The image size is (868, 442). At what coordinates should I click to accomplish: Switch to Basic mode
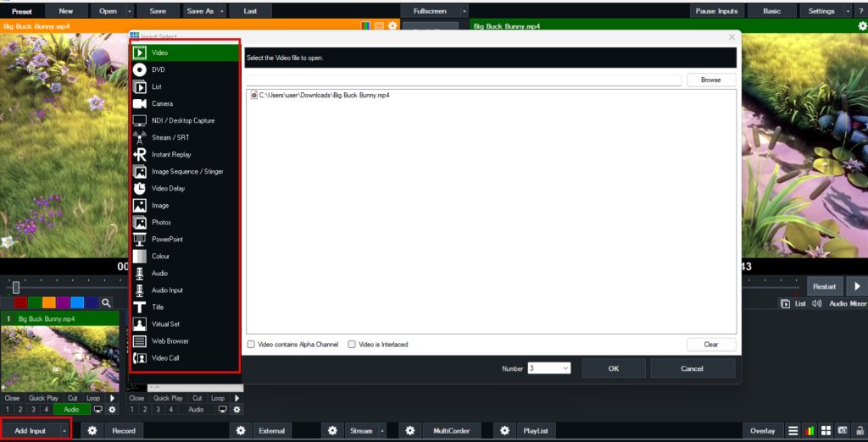[771, 11]
